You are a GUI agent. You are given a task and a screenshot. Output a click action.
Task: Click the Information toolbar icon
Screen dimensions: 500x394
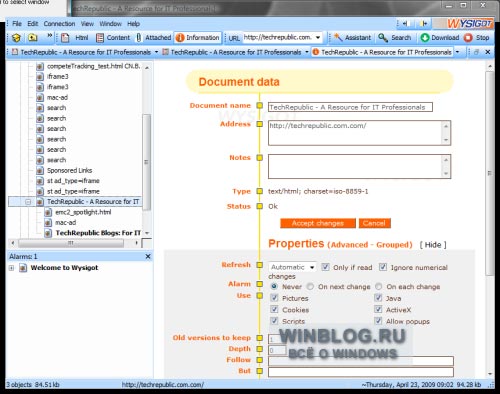(180, 38)
